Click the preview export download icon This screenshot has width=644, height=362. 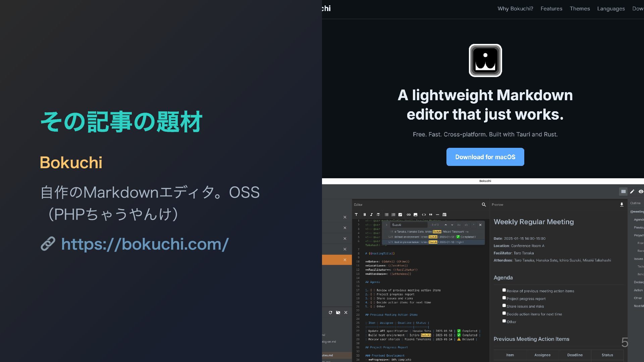[x=622, y=204]
